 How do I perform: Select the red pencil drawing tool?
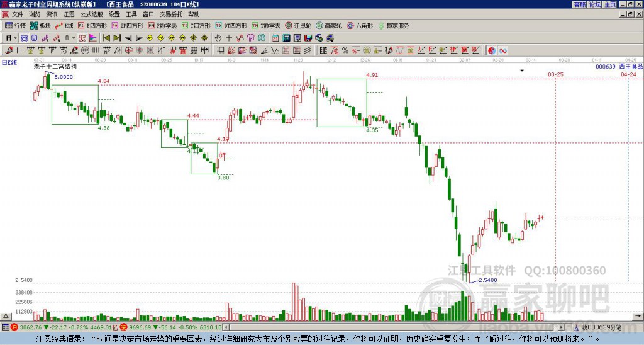[9, 50]
